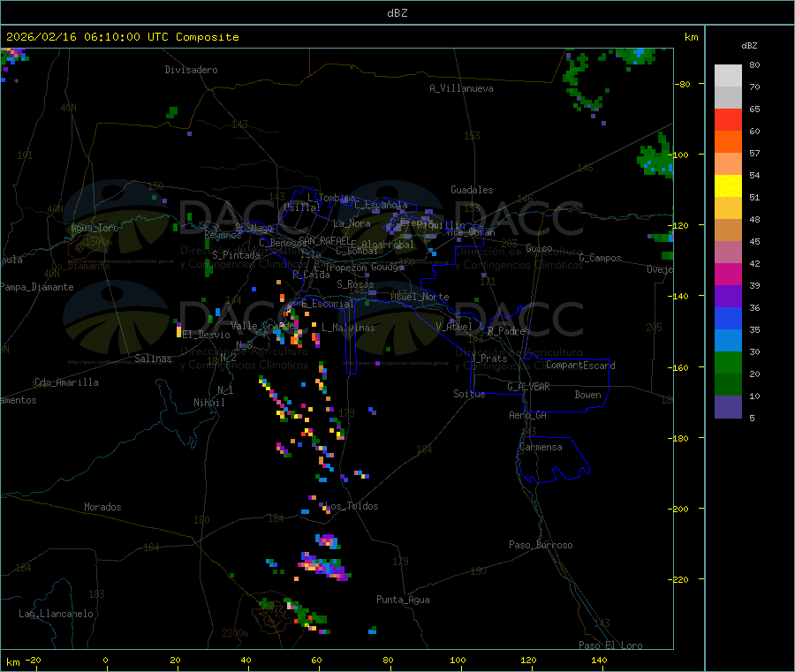Viewport: 795px width, 672px height.
Task: Click the Bowen place label
Action: click(x=587, y=395)
